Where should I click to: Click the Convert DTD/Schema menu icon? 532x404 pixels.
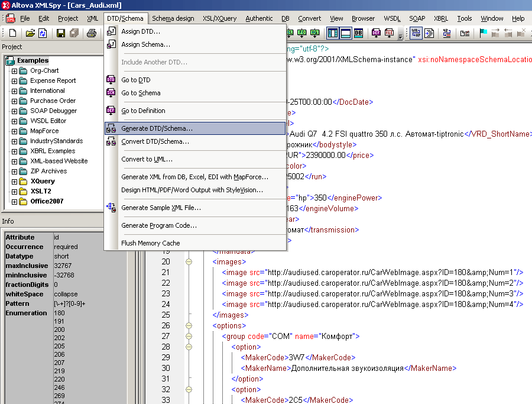point(111,141)
